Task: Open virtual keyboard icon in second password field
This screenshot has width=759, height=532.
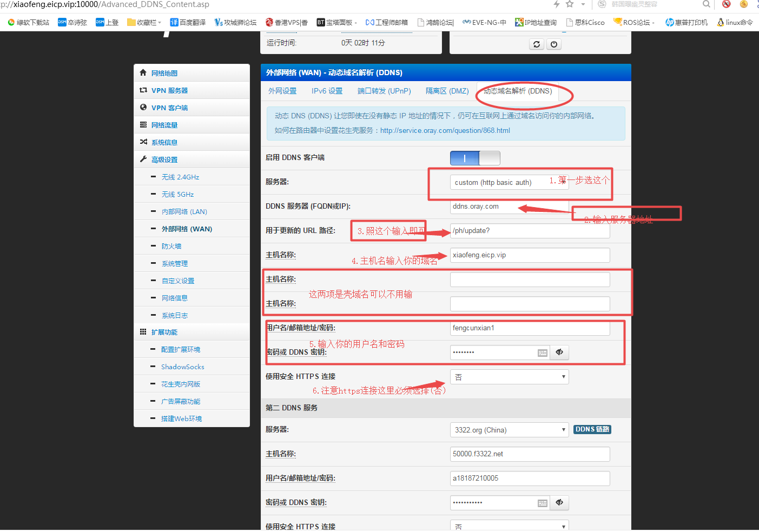Action: click(x=543, y=503)
